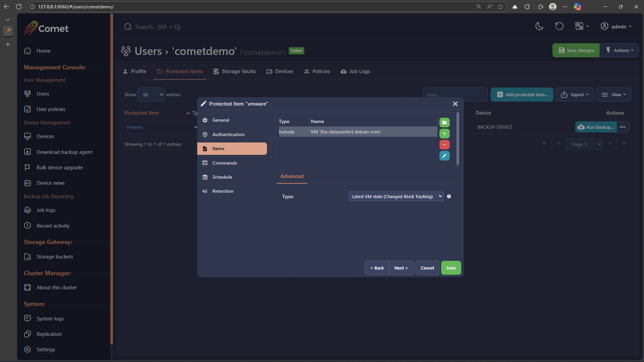Open the admin account menu
This screenshot has height=362, width=644.
coord(616,26)
